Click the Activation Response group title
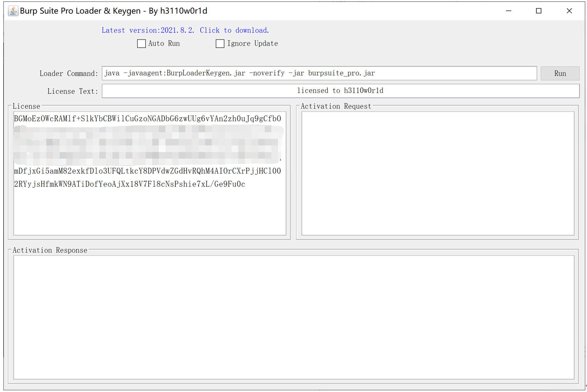This screenshot has width=587, height=392. point(50,250)
